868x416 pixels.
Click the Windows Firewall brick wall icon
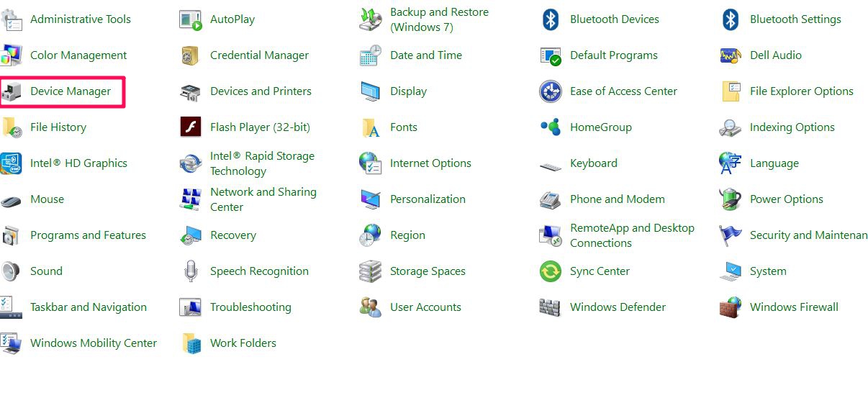[x=731, y=307]
